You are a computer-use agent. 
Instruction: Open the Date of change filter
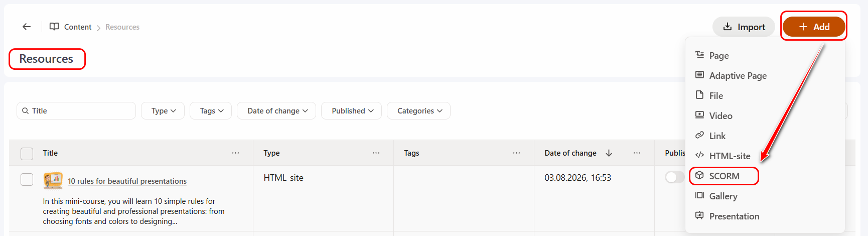tap(276, 110)
